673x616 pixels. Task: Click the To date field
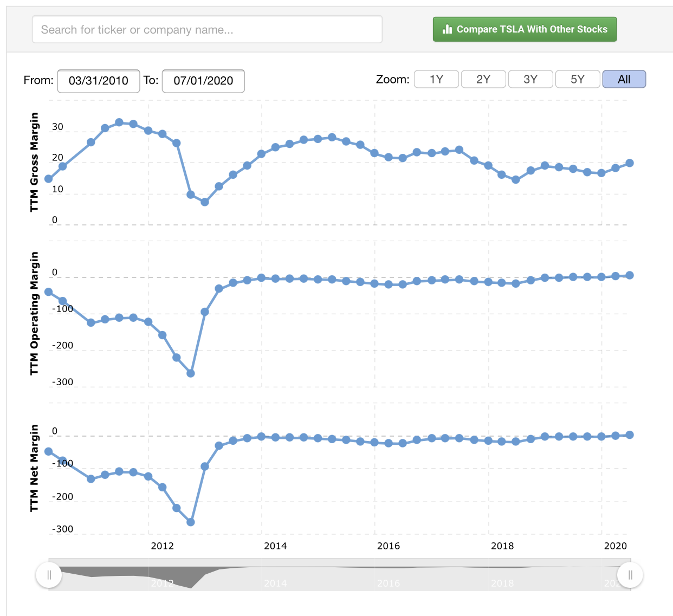click(203, 81)
